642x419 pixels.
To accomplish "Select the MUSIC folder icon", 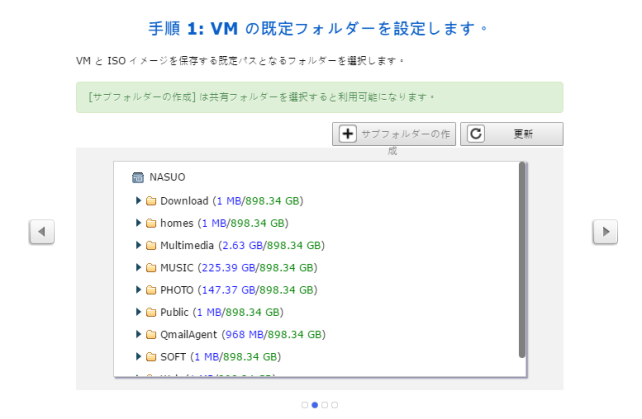I will 151,267.
